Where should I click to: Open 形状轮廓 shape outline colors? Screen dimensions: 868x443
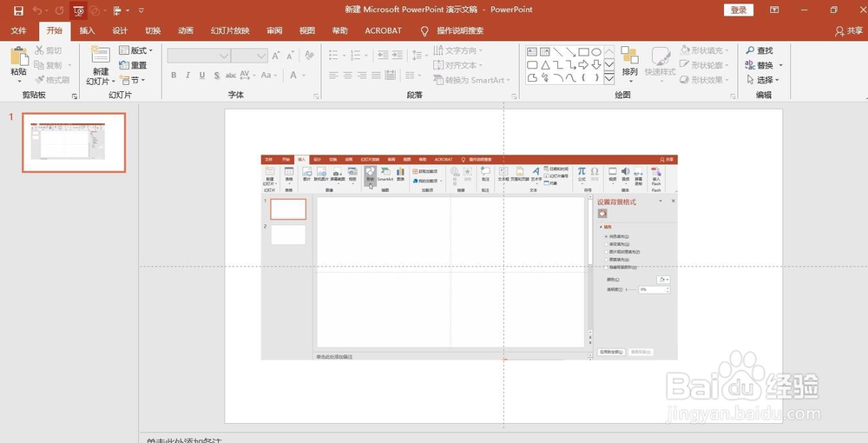click(x=704, y=65)
